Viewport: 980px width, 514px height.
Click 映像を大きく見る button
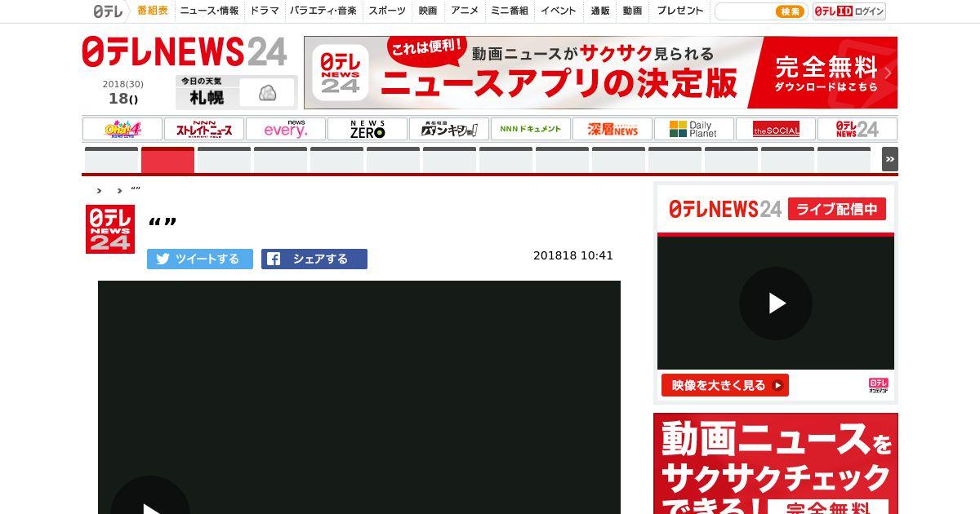tap(725, 385)
